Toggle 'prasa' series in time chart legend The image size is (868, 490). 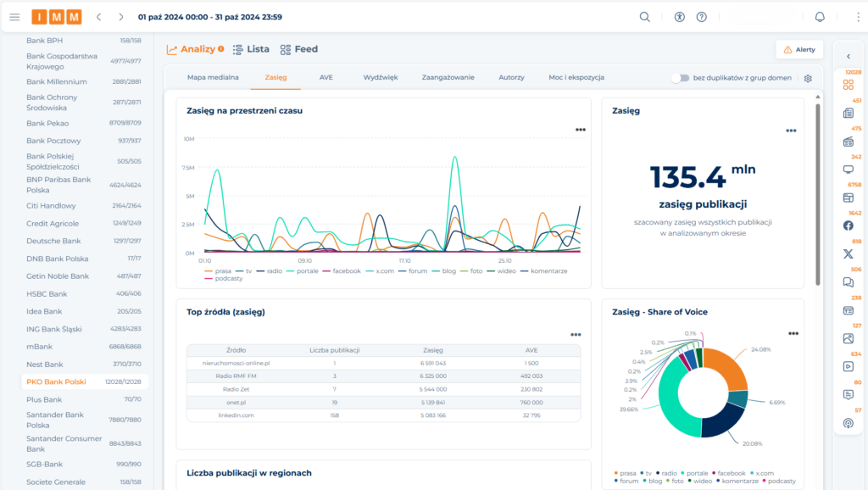click(218, 271)
